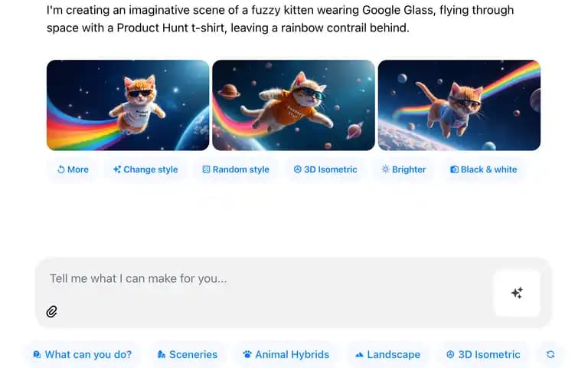Open the white t-shirt kitten image
The height and width of the screenshot is (368, 588).
[x=128, y=105]
